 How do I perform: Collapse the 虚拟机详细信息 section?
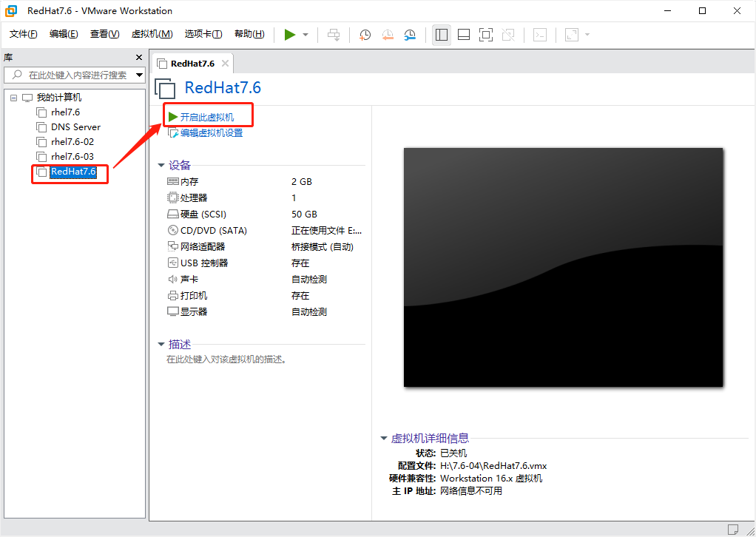(384, 438)
